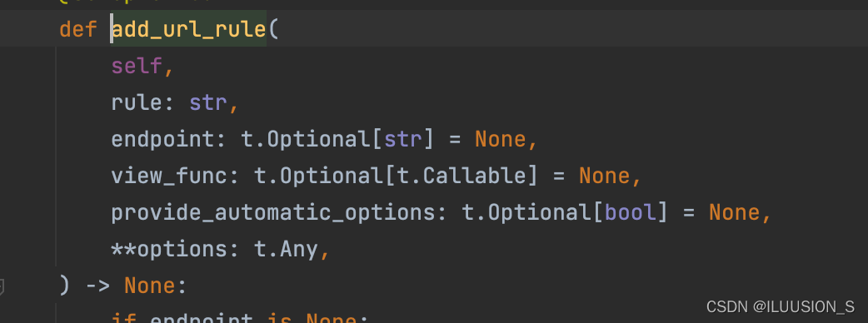
Task: Click str type on the rule line
Action: tap(208, 103)
